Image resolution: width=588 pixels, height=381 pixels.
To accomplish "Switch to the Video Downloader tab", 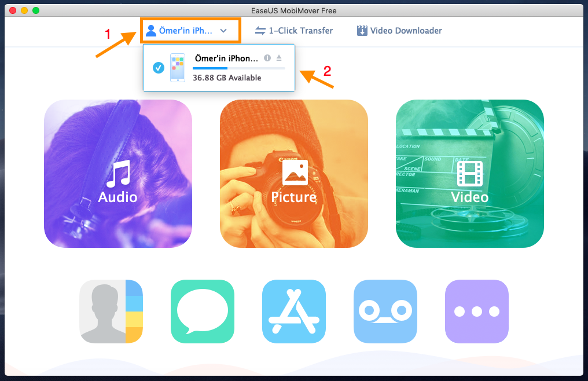I will click(399, 31).
